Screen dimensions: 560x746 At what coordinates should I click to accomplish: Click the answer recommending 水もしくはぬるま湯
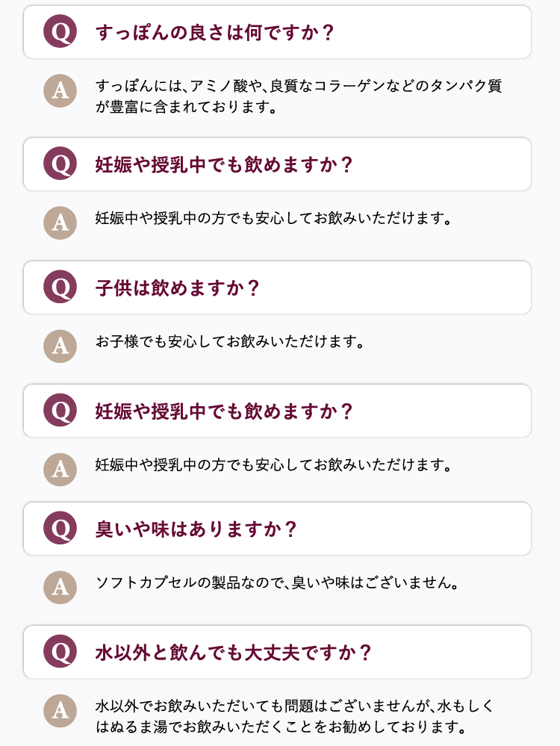[294, 716]
